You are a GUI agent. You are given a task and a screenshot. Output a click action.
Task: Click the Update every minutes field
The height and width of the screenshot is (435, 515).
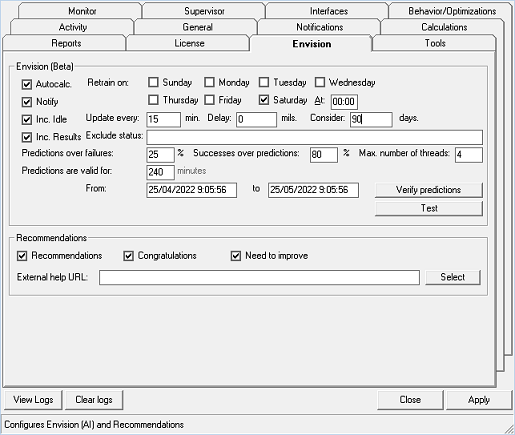click(x=163, y=119)
